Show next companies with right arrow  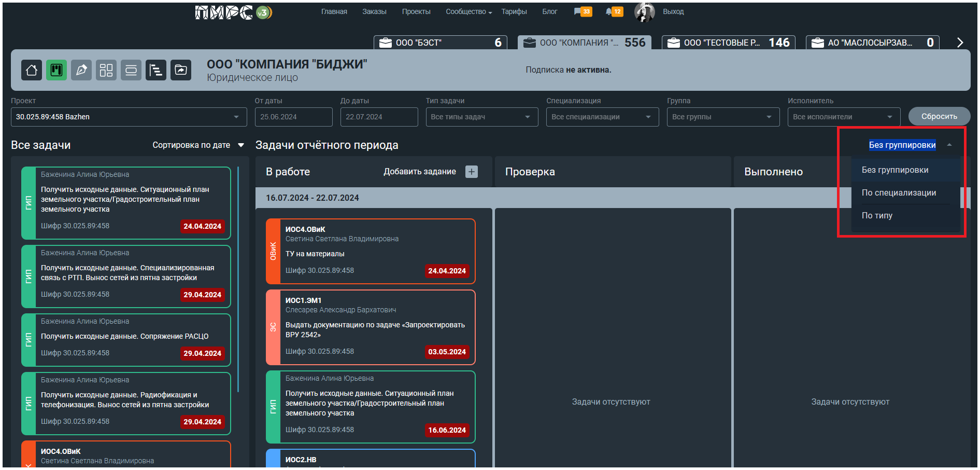960,43
